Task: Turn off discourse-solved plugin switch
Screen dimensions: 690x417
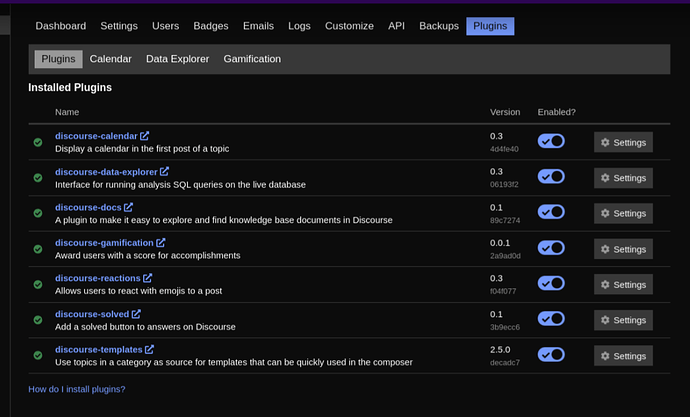Action: [551, 318]
